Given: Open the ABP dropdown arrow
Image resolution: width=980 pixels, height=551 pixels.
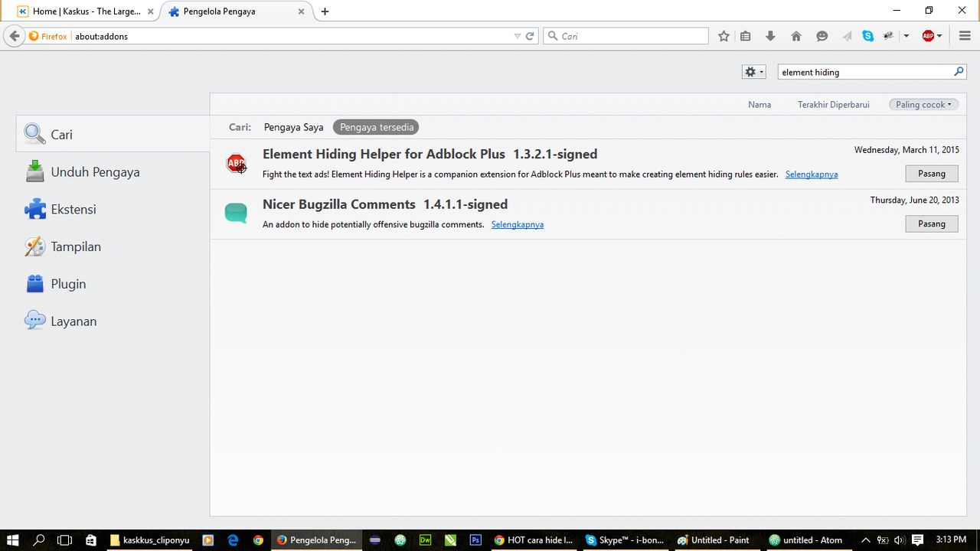Looking at the screenshot, I should click(x=939, y=36).
